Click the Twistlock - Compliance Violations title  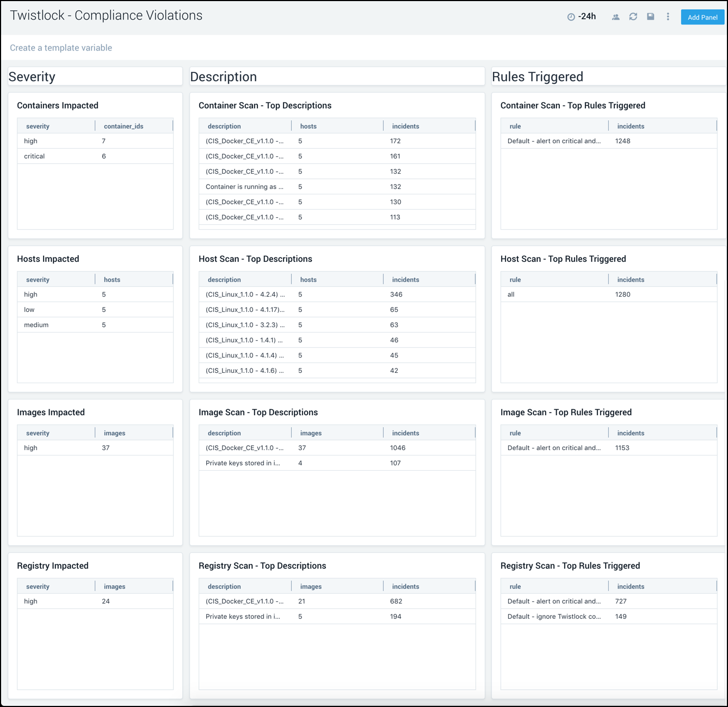point(106,15)
